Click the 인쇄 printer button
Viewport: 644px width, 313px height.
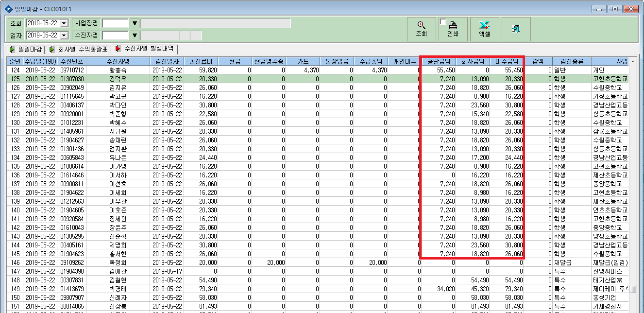point(453,29)
